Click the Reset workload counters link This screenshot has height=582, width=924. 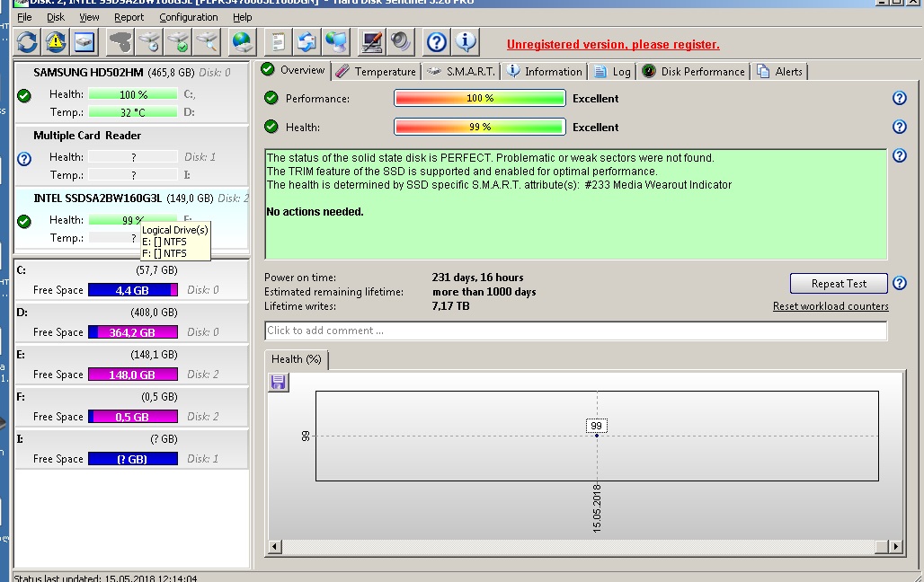click(x=831, y=306)
